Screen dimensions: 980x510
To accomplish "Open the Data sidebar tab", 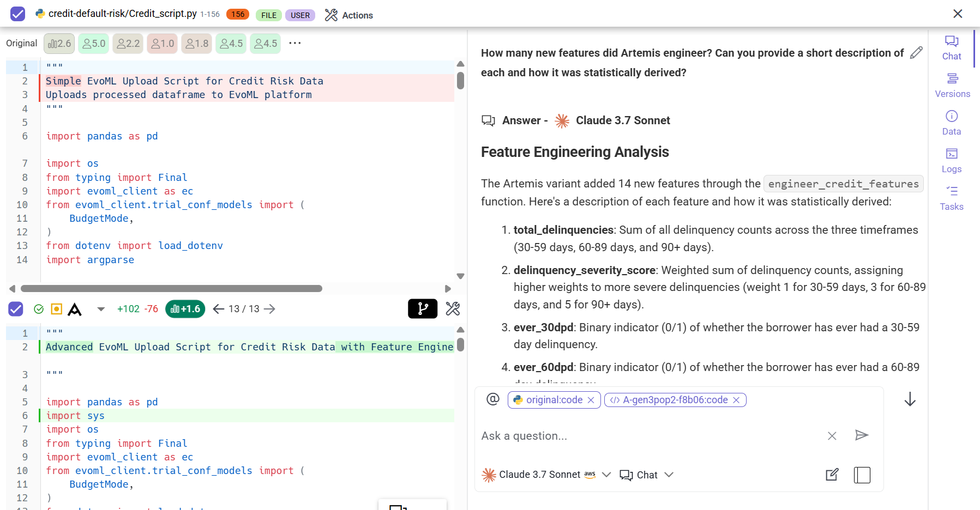I will (x=952, y=123).
